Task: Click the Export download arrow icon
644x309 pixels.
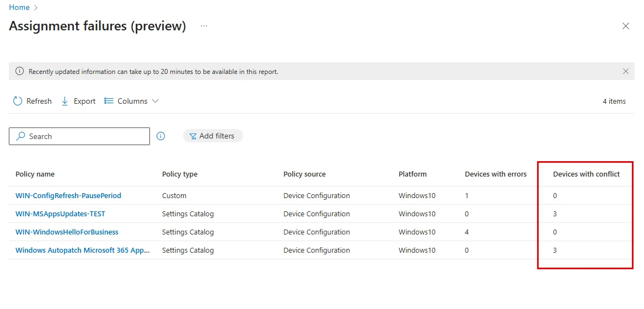Action: click(65, 101)
